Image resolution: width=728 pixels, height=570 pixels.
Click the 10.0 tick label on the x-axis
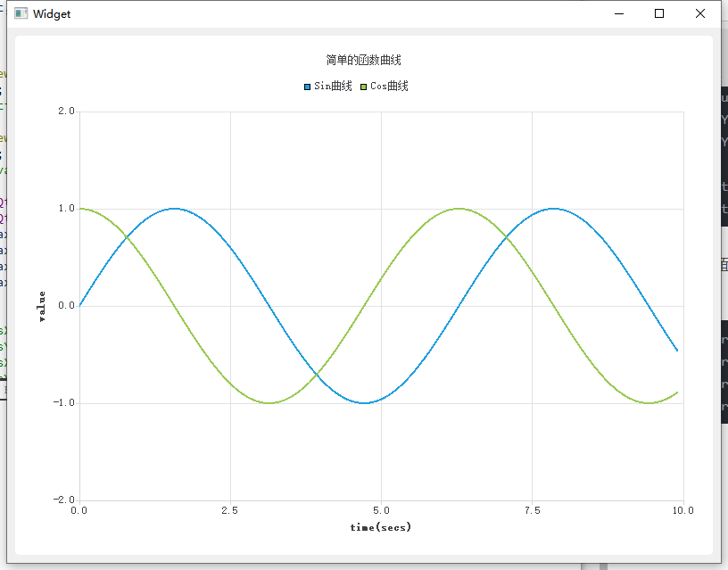click(x=682, y=510)
